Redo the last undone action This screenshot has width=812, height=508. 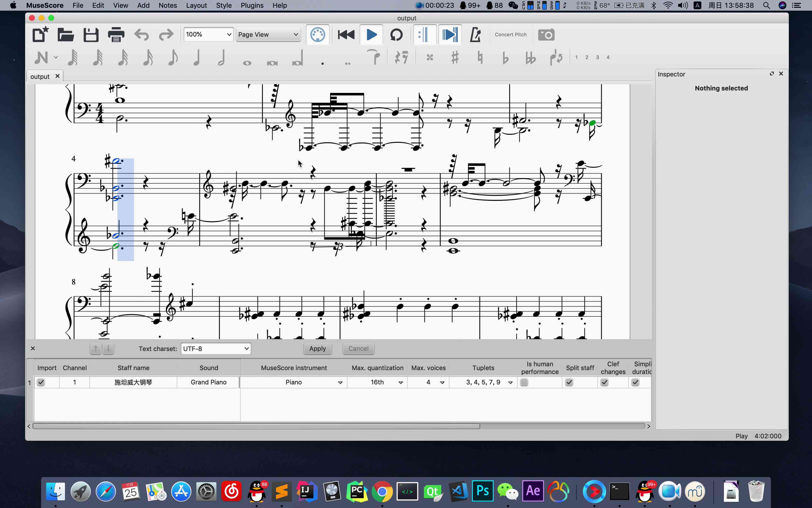[x=166, y=35]
